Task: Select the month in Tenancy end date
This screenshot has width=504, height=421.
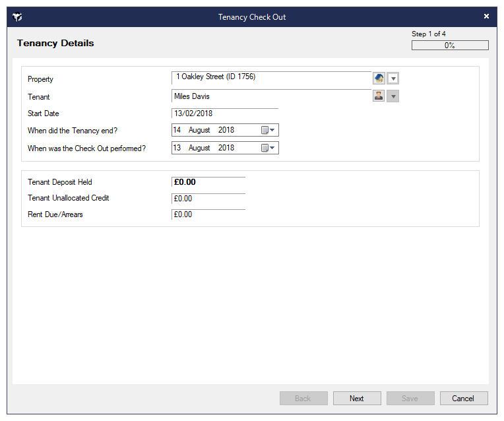Action: tap(199, 130)
